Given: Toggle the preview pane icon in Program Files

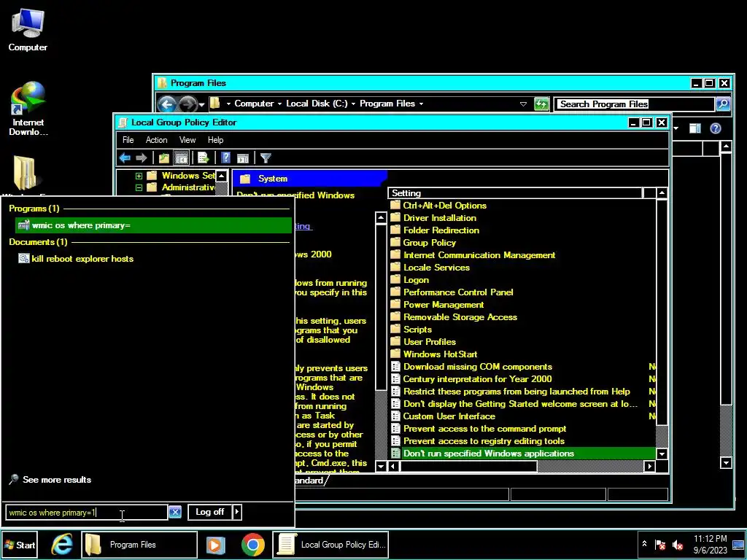Looking at the screenshot, I should click(x=695, y=128).
